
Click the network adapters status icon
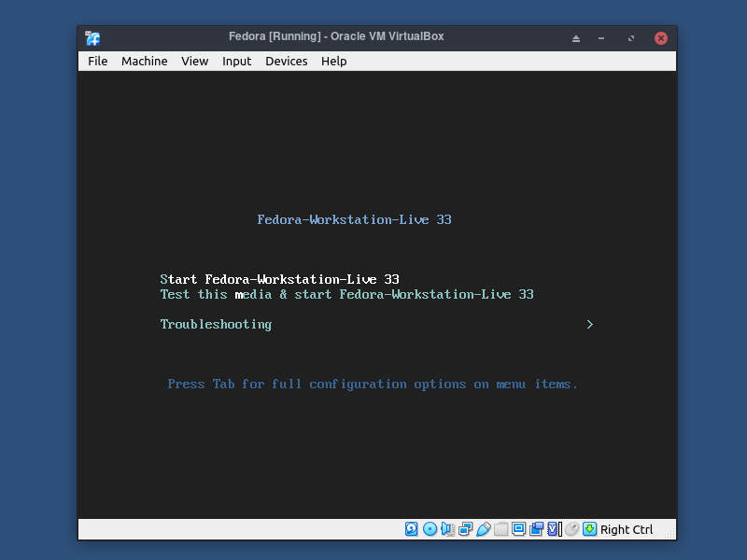(x=464, y=529)
